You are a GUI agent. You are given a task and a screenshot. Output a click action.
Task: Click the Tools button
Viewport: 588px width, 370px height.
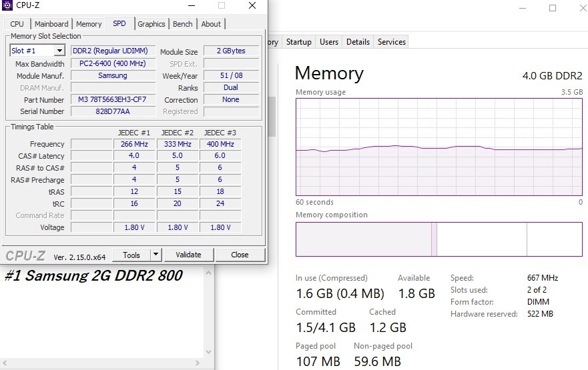(131, 255)
